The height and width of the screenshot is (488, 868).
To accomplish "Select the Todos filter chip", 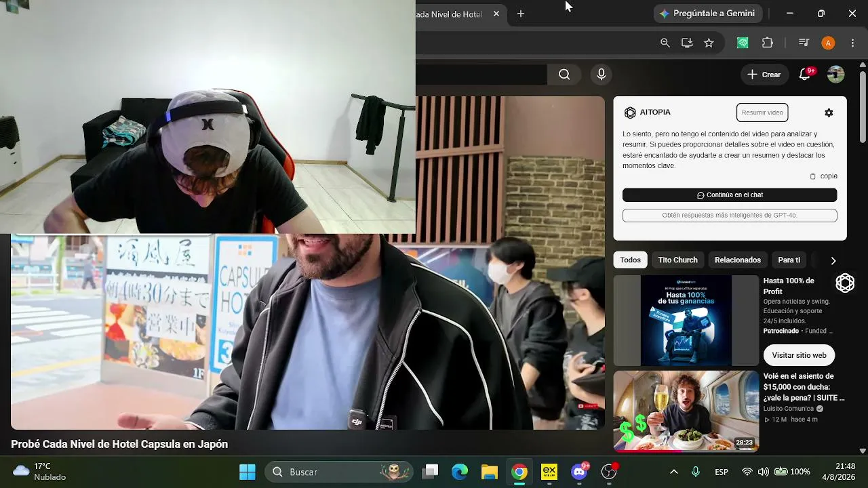I will (x=630, y=260).
